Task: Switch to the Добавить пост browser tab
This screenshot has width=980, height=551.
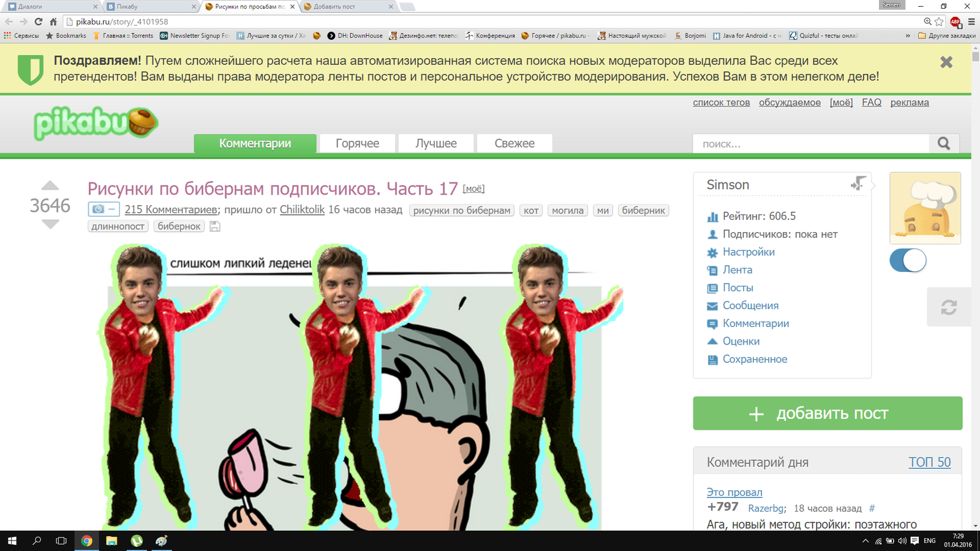Action: pos(349,6)
